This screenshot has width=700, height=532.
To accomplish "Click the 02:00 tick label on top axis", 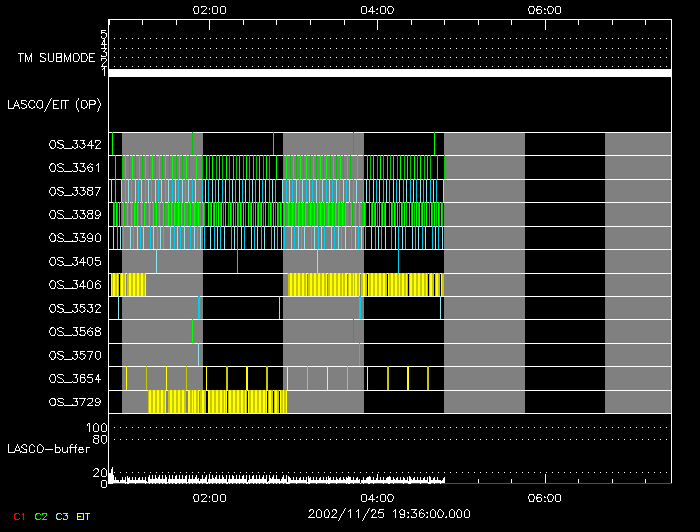I will coord(209,10).
